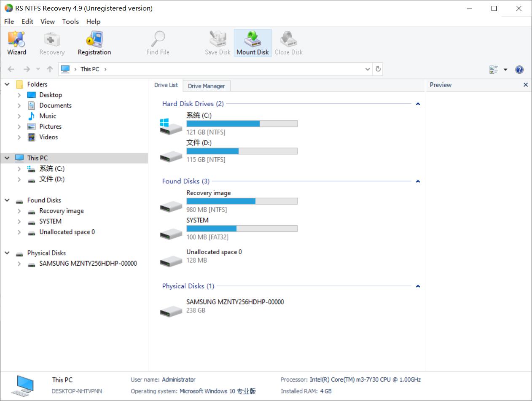
Task: Click the 文件 (D:) usage bar
Action: [242, 151]
